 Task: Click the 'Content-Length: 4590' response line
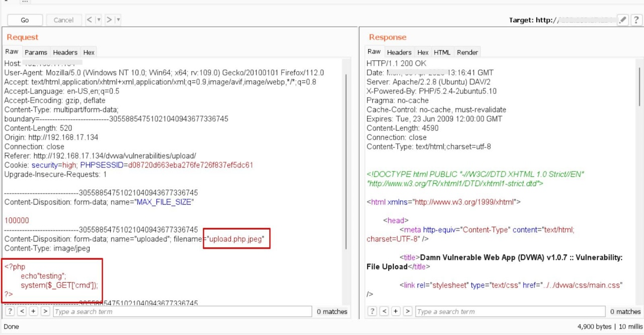point(403,128)
